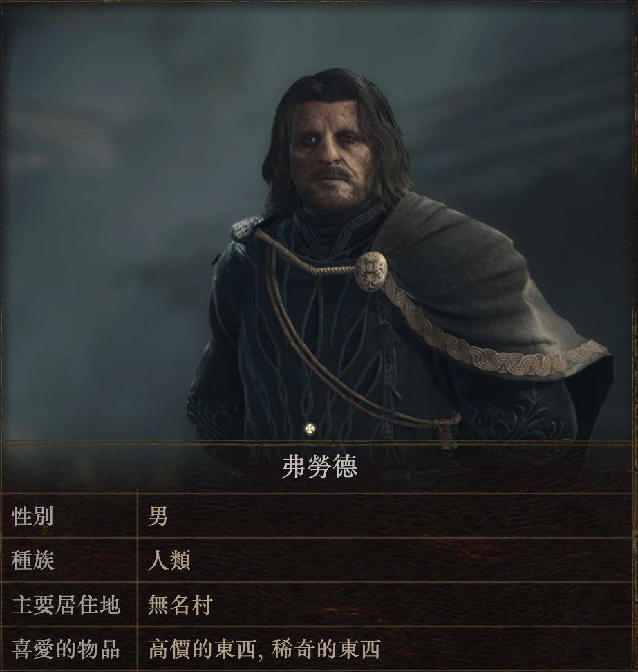Click the 高價的東西 favorite item text

(203, 649)
